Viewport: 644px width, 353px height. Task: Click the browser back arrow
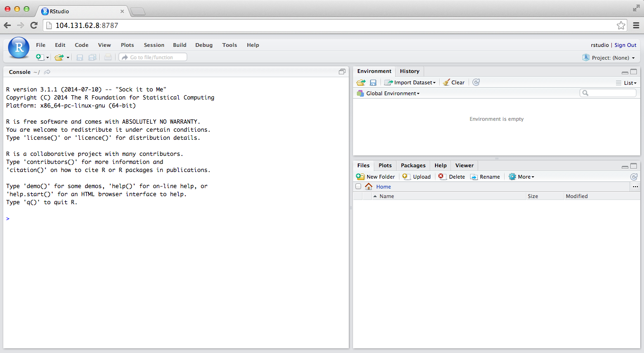[x=7, y=25]
